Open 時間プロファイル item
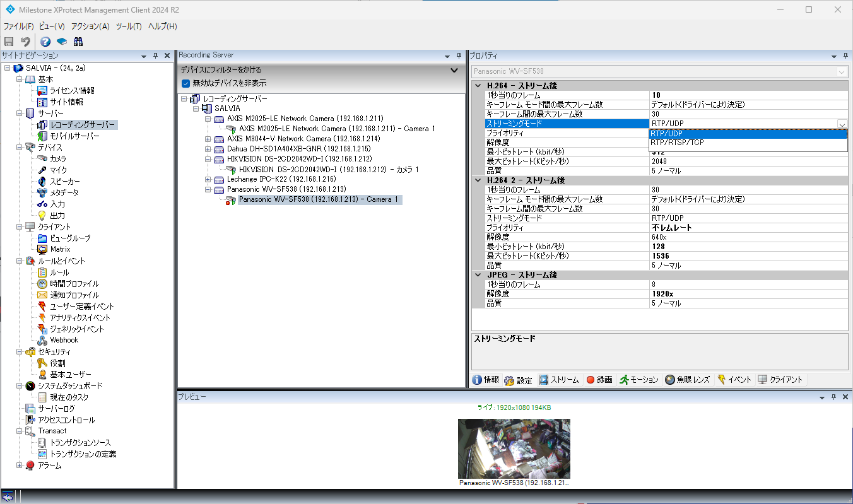Image resolution: width=853 pixels, height=504 pixels. click(74, 284)
